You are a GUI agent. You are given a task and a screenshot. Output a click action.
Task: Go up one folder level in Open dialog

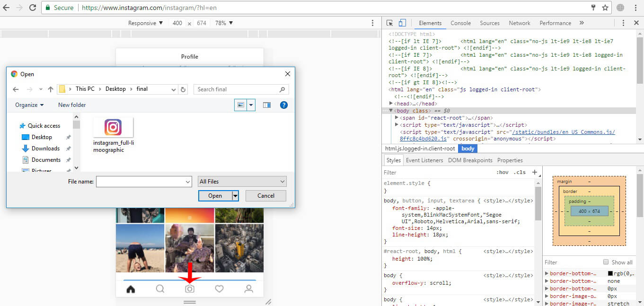(x=50, y=89)
